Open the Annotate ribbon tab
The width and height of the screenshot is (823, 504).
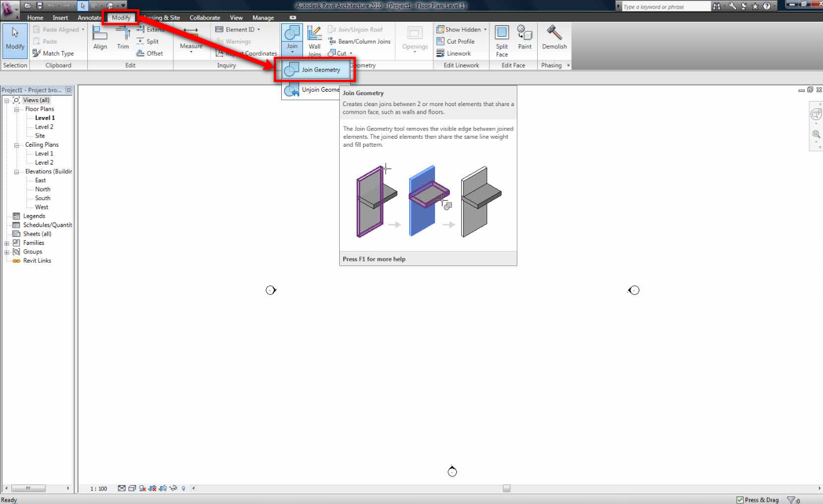click(90, 18)
